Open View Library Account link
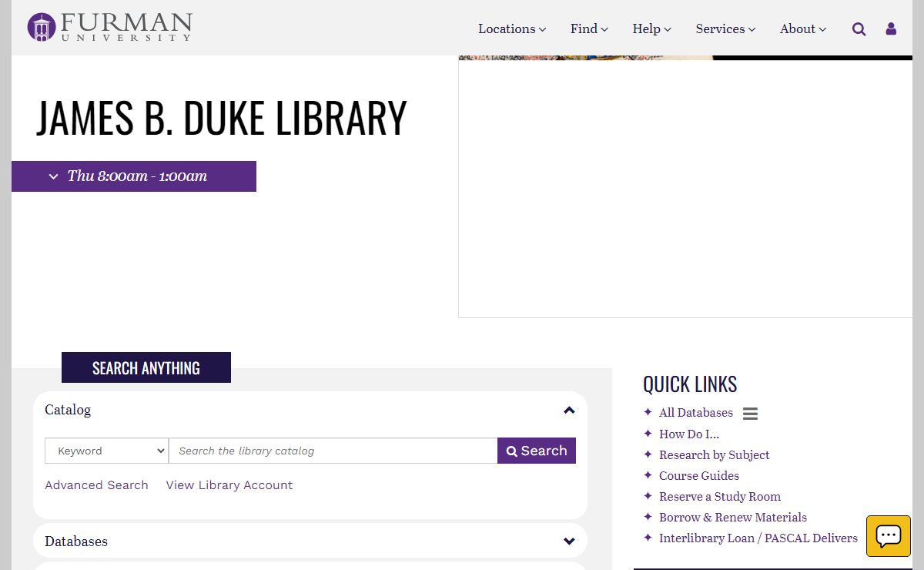 click(x=229, y=485)
